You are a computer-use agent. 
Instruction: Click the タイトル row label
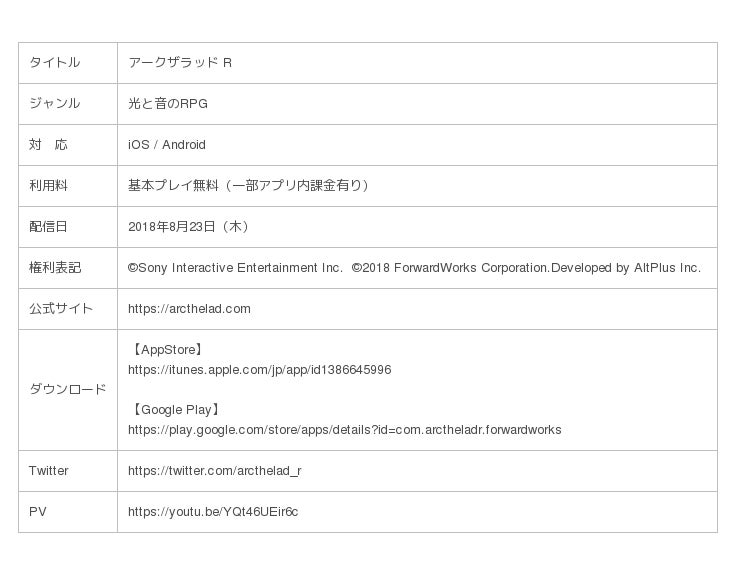tap(54, 63)
